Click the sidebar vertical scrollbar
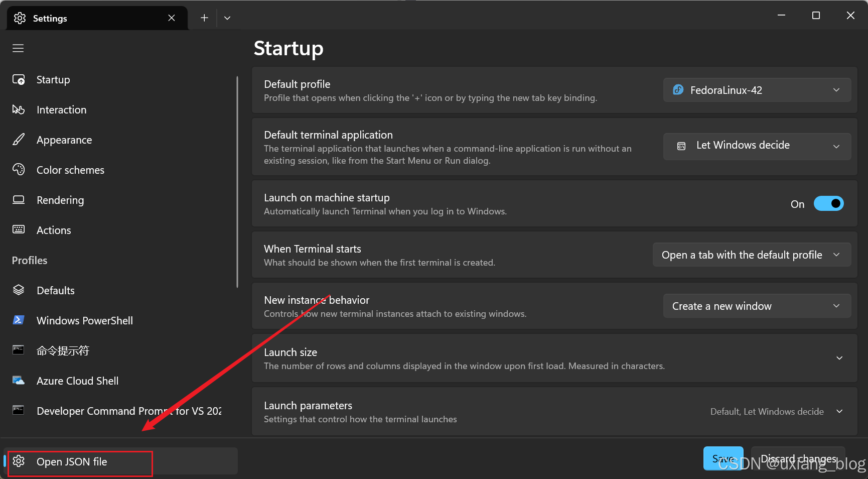This screenshot has width=868, height=479. pos(237,182)
